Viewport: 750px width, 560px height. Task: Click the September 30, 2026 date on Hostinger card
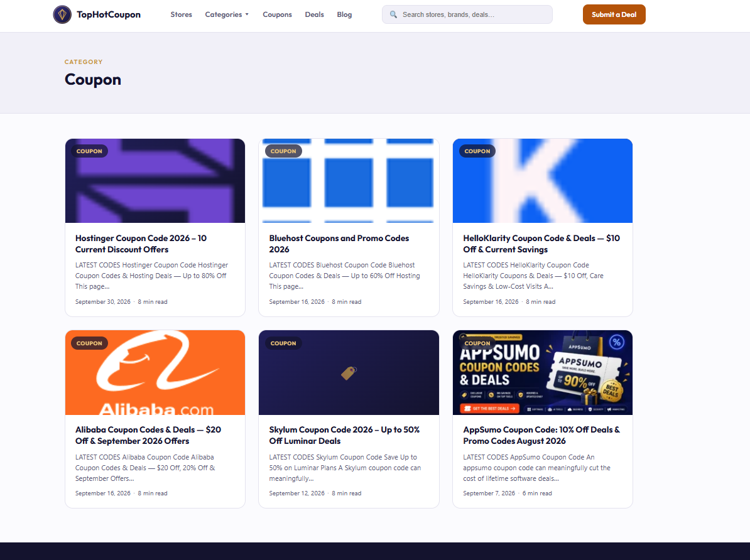pos(103,302)
